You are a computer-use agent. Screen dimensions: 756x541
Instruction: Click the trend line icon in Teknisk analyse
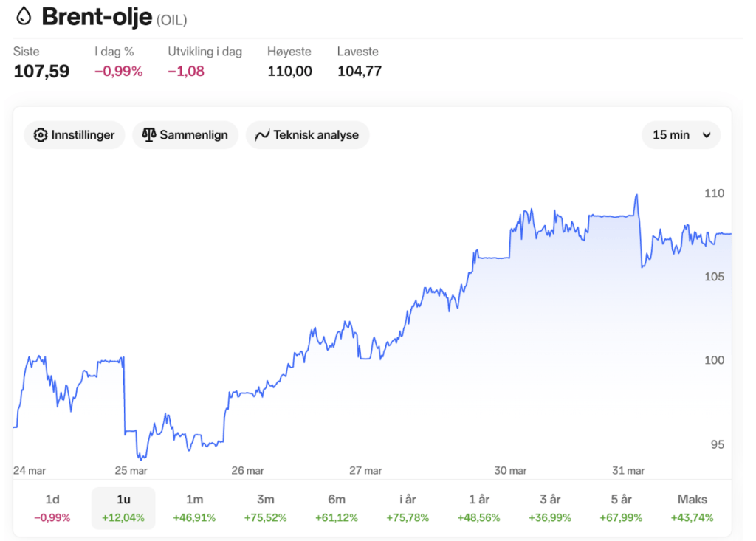click(262, 135)
